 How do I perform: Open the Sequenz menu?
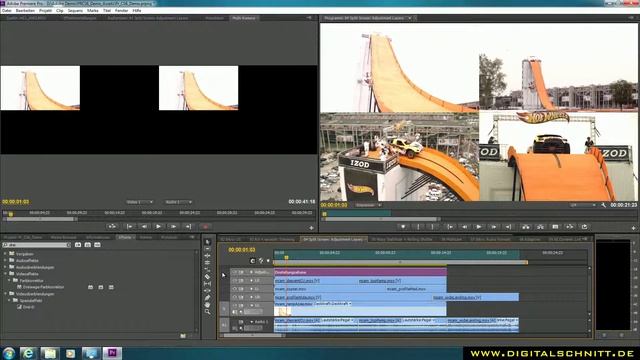[x=75, y=11]
